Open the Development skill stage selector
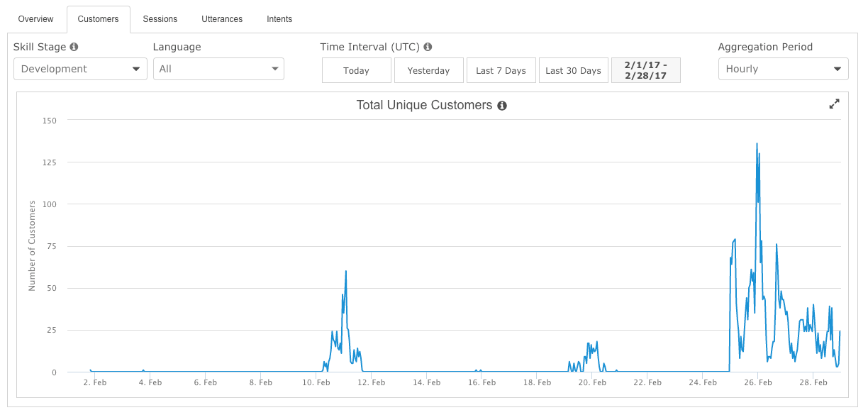The width and height of the screenshot is (868, 415). [x=80, y=69]
